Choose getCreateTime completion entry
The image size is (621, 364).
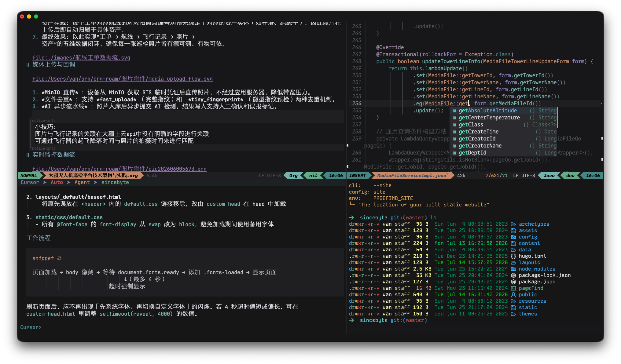pyautogui.click(x=504, y=132)
